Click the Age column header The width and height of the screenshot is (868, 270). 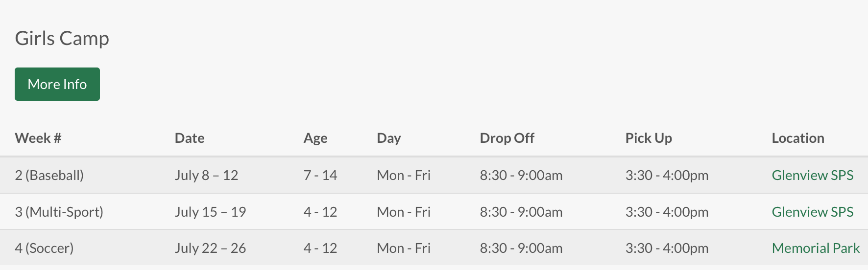click(315, 138)
